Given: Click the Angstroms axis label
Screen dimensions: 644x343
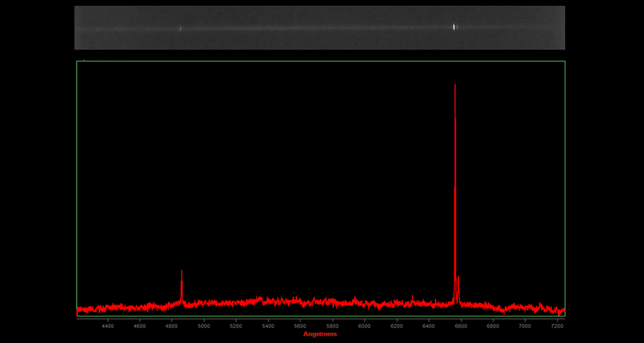Looking at the screenshot, I should pos(320,334).
